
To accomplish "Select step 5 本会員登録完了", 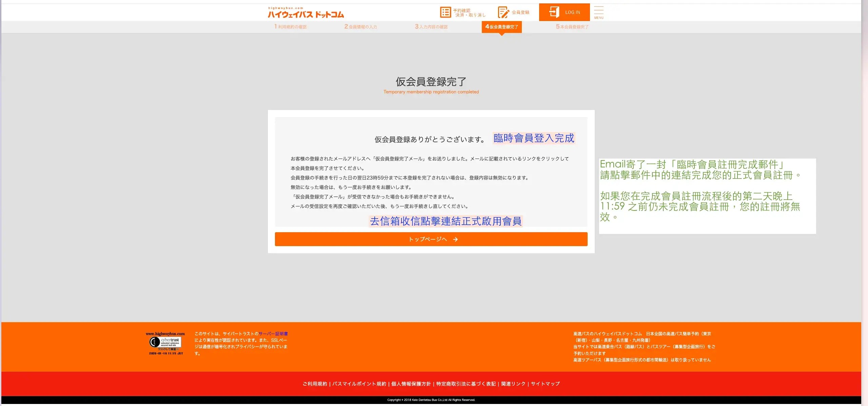I will click(572, 26).
